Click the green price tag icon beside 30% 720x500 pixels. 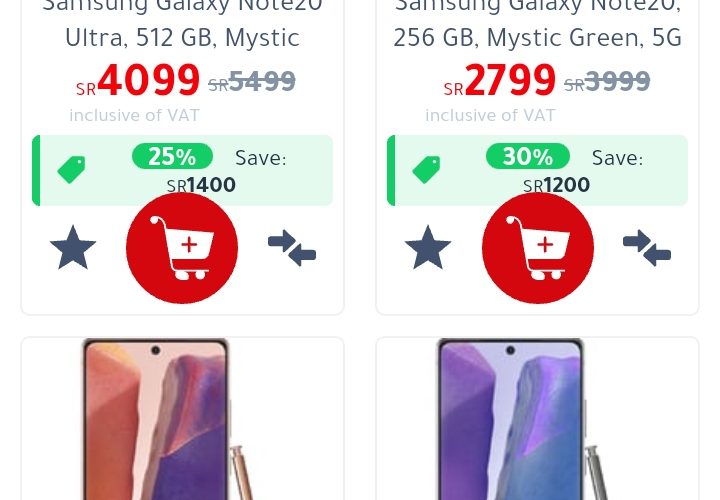tap(427, 170)
